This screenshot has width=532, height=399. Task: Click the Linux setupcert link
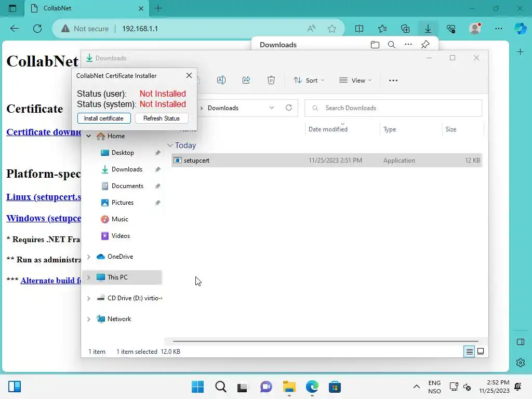(44, 197)
